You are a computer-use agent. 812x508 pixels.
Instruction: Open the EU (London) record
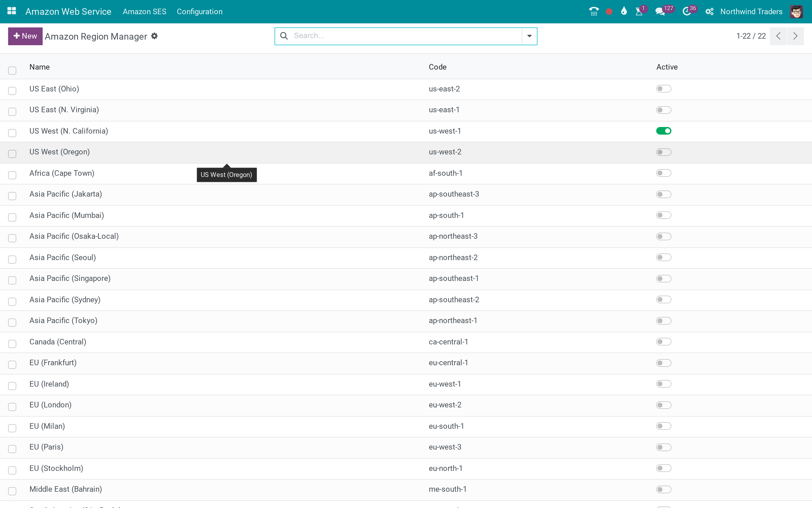[x=50, y=405]
